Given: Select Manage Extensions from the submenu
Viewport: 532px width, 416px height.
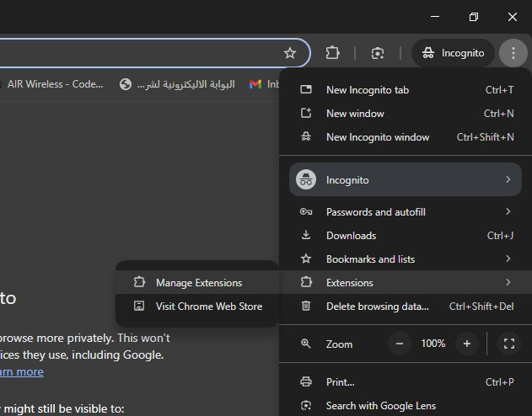Looking at the screenshot, I should tap(198, 283).
